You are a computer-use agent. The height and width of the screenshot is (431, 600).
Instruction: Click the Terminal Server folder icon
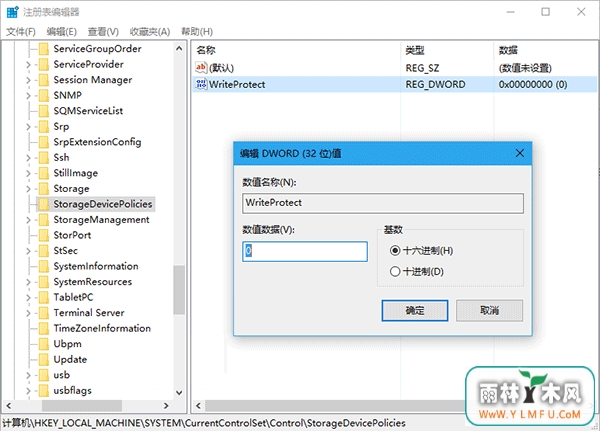click(44, 313)
